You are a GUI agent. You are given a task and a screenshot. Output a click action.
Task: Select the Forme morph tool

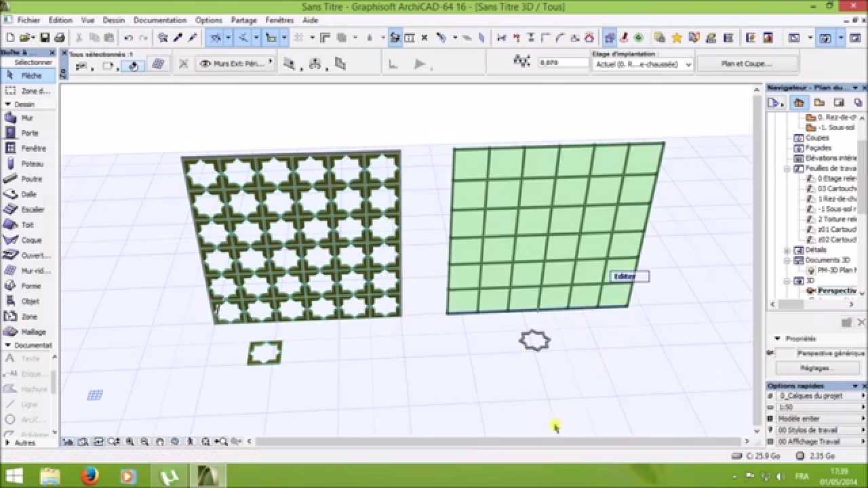pos(27,286)
